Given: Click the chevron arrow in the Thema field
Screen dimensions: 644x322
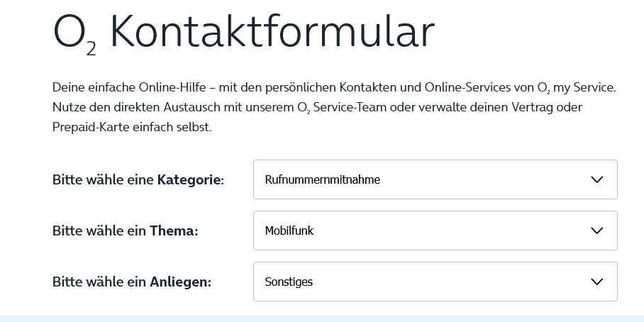Looking at the screenshot, I should pos(596,231).
